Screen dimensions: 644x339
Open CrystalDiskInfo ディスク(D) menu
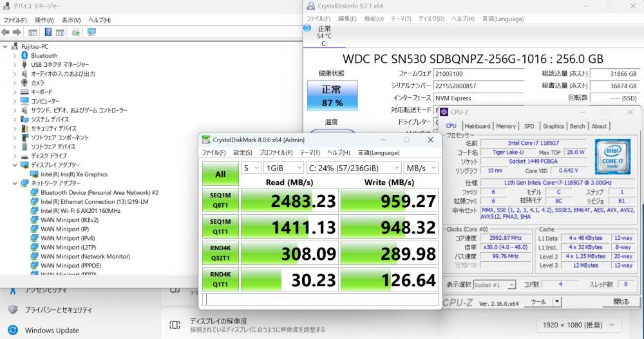(x=431, y=19)
